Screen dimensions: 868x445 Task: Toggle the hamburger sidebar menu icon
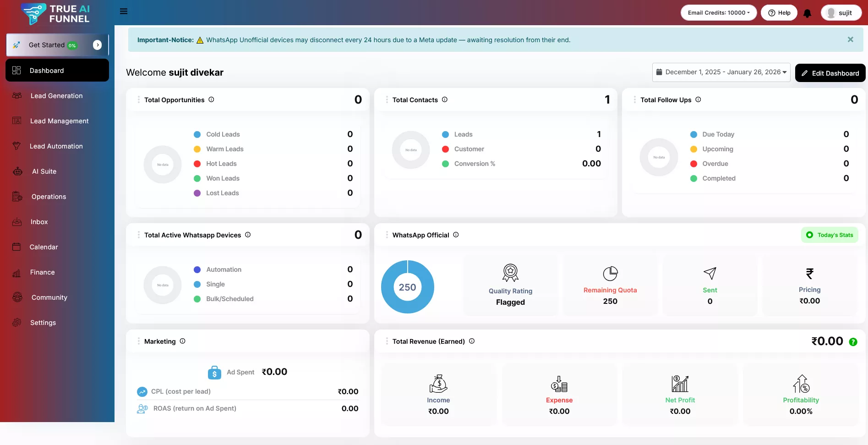coord(124,11)
